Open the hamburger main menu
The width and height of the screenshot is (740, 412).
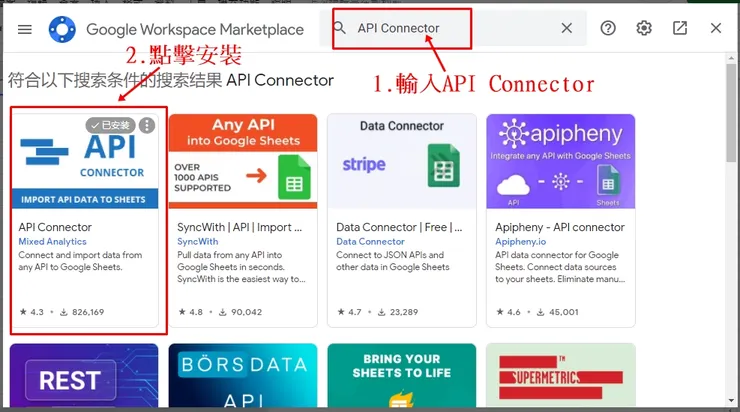pyautogui.click(x=25, y=29)
